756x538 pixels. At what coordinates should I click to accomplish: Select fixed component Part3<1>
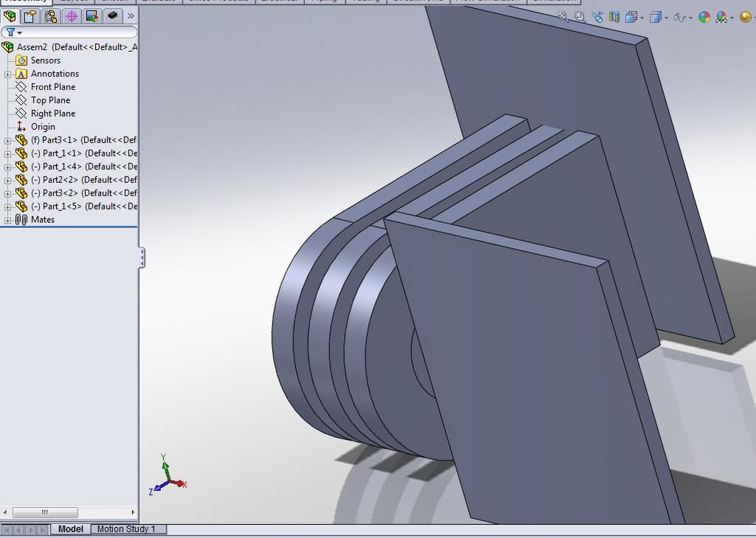tap(84, 139)
